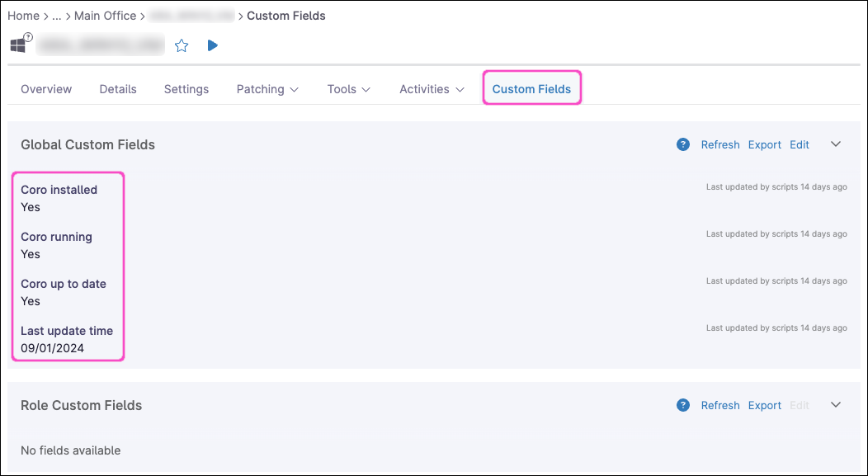
Task: Refresh the Role Custom Fields
Action: pos(720,405)
